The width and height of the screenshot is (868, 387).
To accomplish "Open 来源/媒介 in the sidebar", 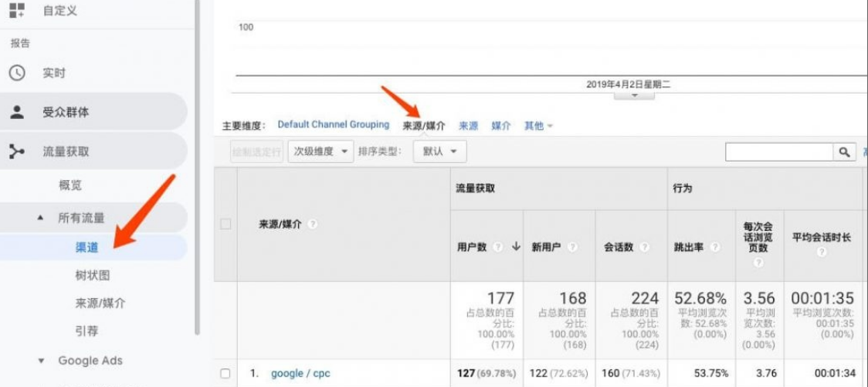I will coord(100,304).
